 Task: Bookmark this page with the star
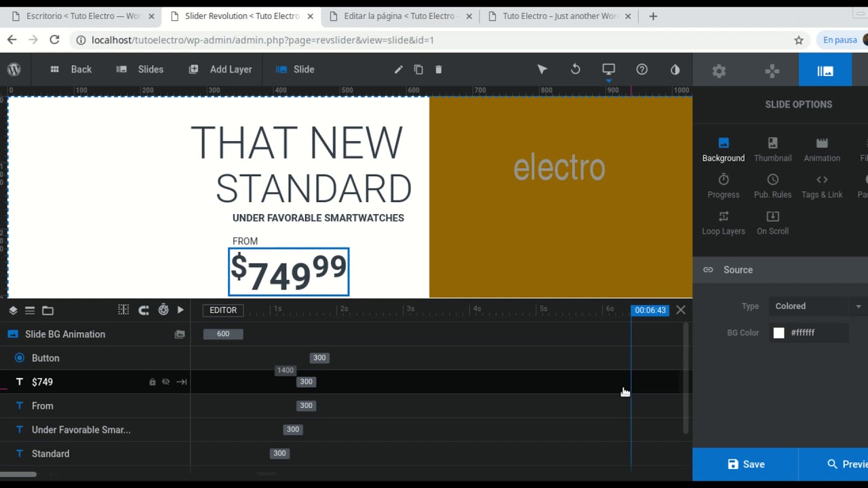click(799, 40)
